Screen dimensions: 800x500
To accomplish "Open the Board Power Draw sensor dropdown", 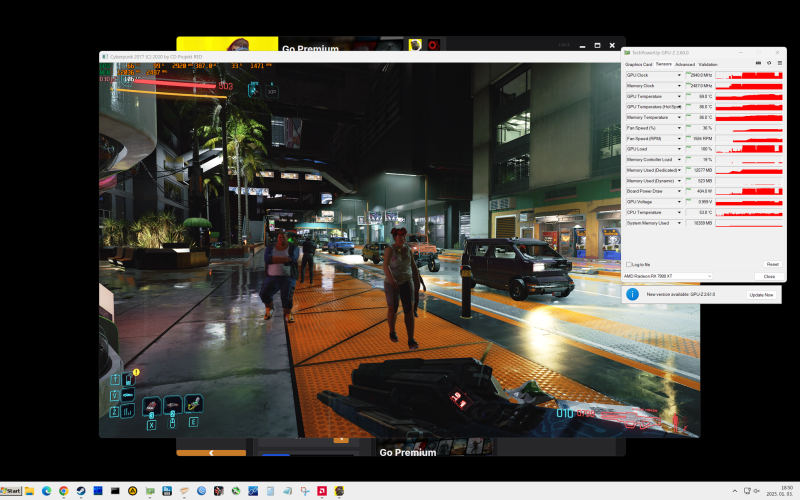I will point(679,191).
